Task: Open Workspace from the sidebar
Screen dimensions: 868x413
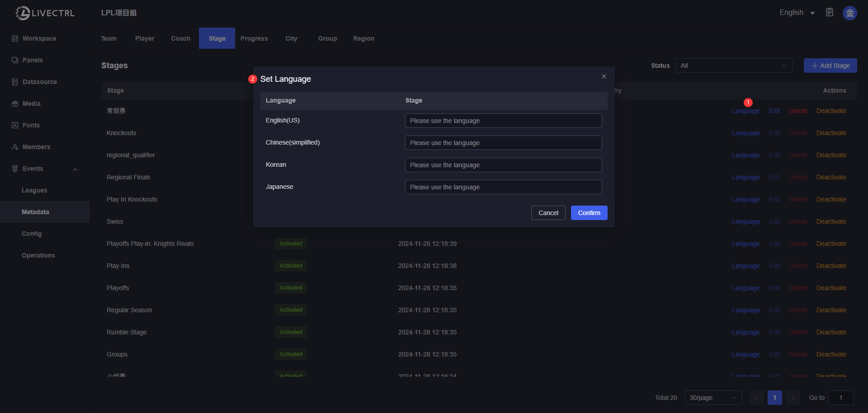Action: click(39, 39)
